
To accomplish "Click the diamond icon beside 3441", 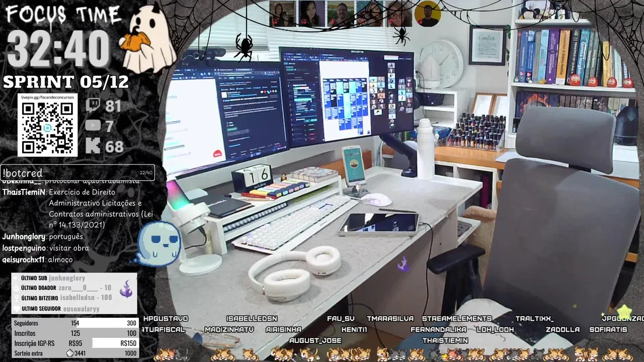I will [x=70, y=353].
